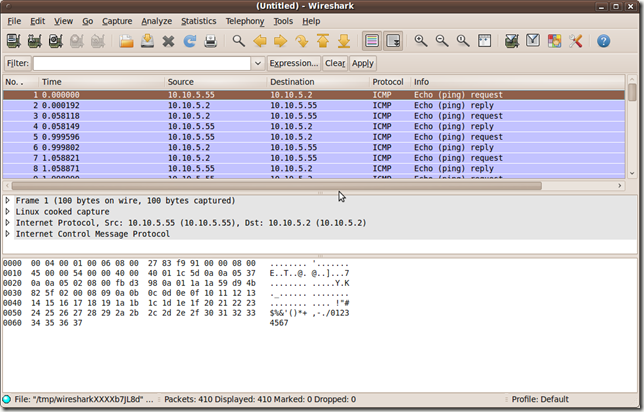
Task: Open the Capture menu
Action: 117,21
